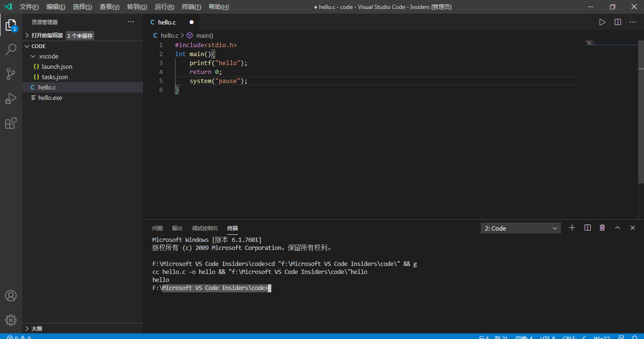Open the 查看(V) menu
Screen dimensions: 644x339
tap(109, 7)
